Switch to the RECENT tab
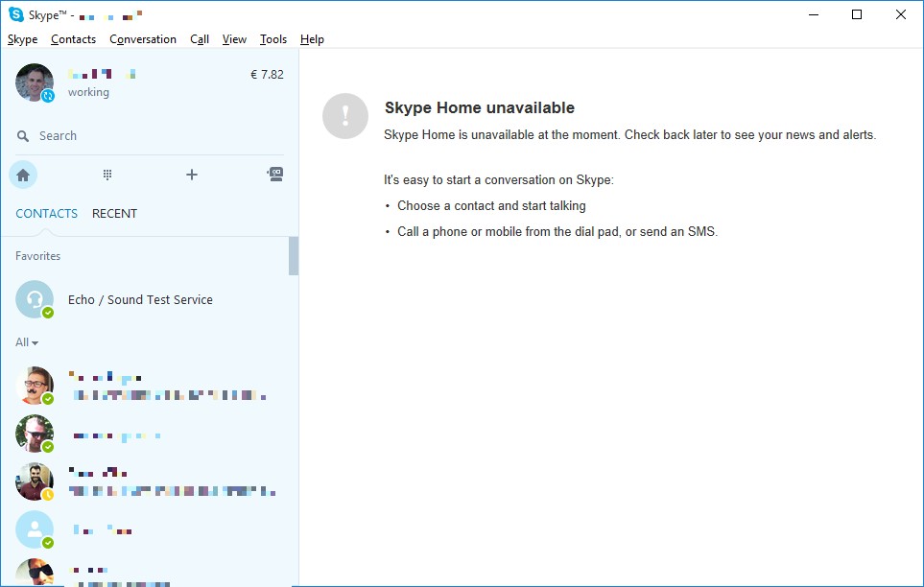The width and height of the screenshot is (924, 587). pyautogui.click(x=114, y=213)
